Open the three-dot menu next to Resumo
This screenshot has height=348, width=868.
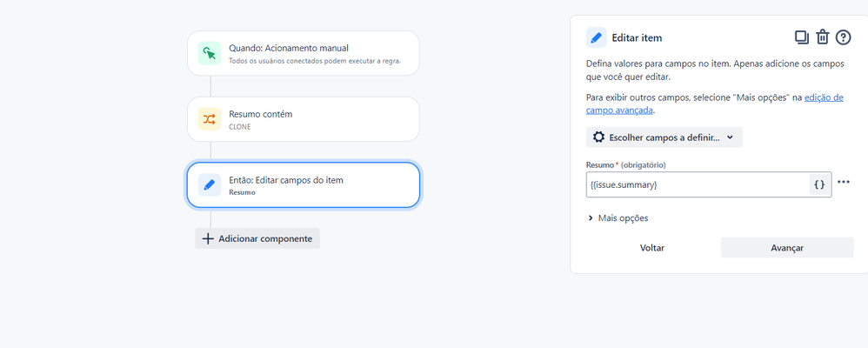click(843, 183)
